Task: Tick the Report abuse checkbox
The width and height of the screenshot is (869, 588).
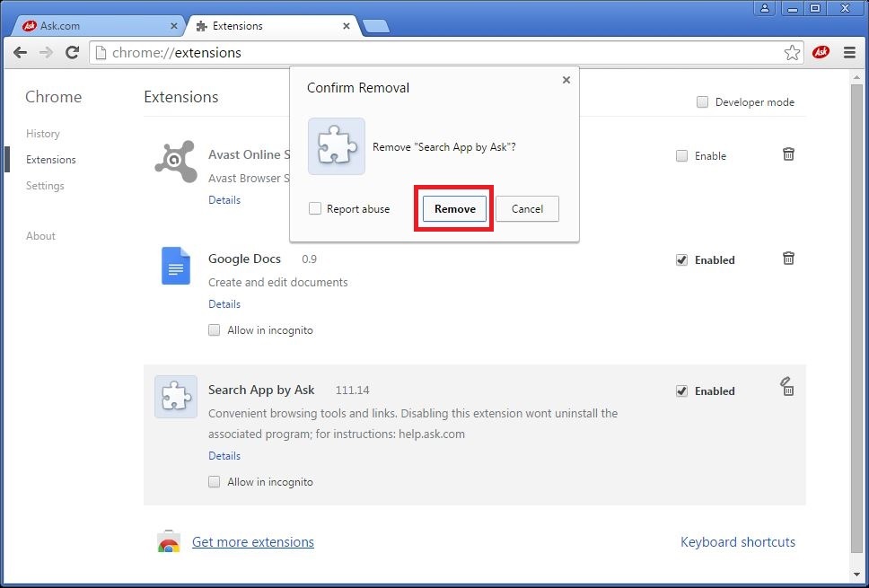Action: point(315,208)
